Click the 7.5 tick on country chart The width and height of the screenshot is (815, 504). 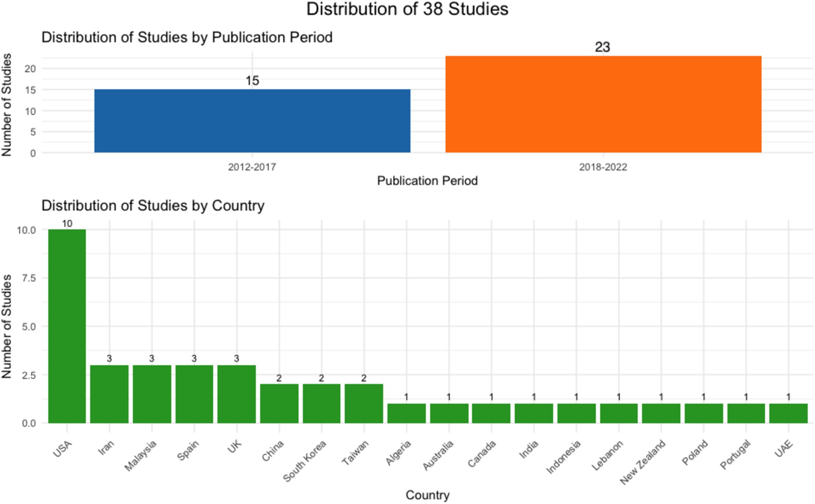pos(29,278)
